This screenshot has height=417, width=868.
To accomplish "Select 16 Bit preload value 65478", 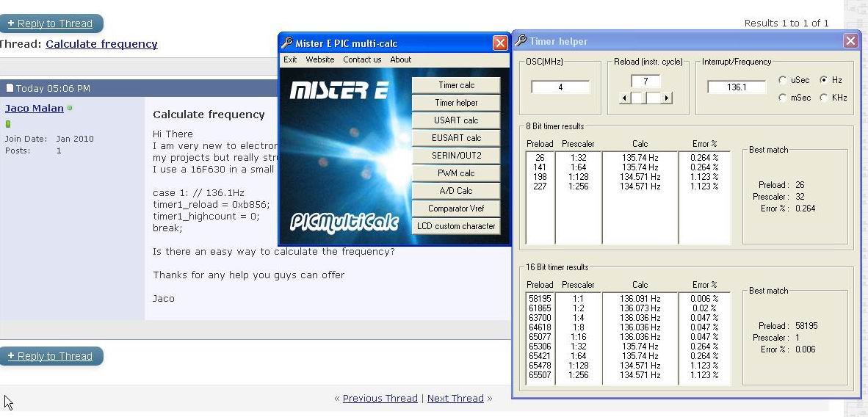I will (540, 366).
